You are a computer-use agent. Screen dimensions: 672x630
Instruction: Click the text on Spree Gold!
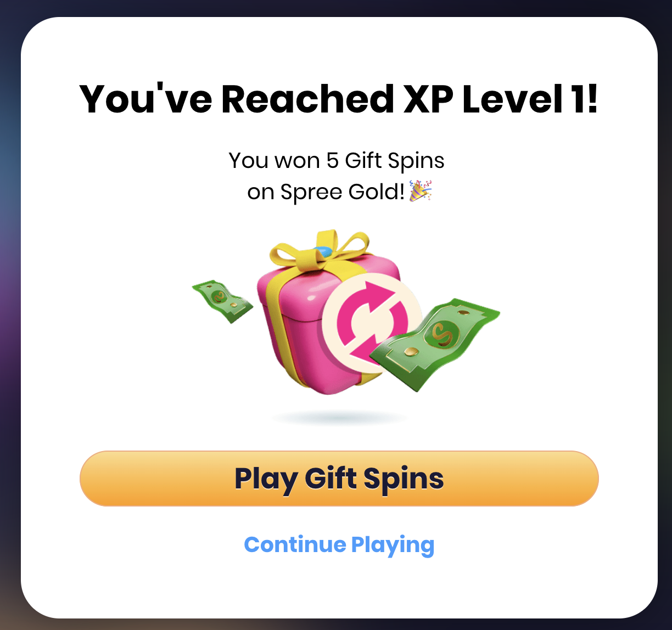326,192
